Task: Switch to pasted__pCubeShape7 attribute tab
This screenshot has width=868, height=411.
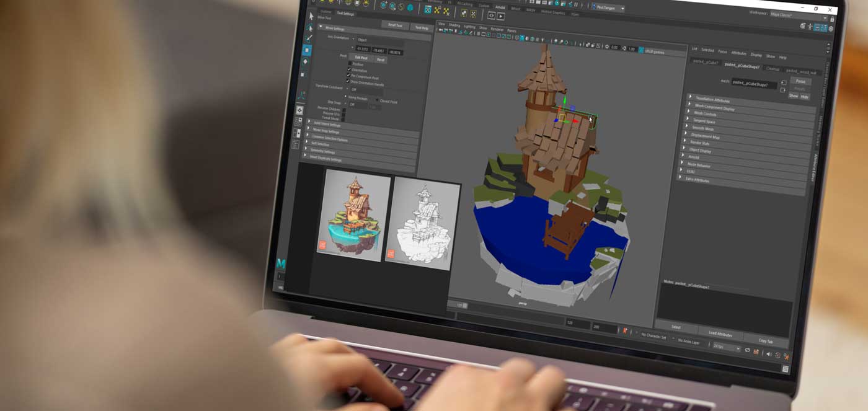Action: (742, 66)
